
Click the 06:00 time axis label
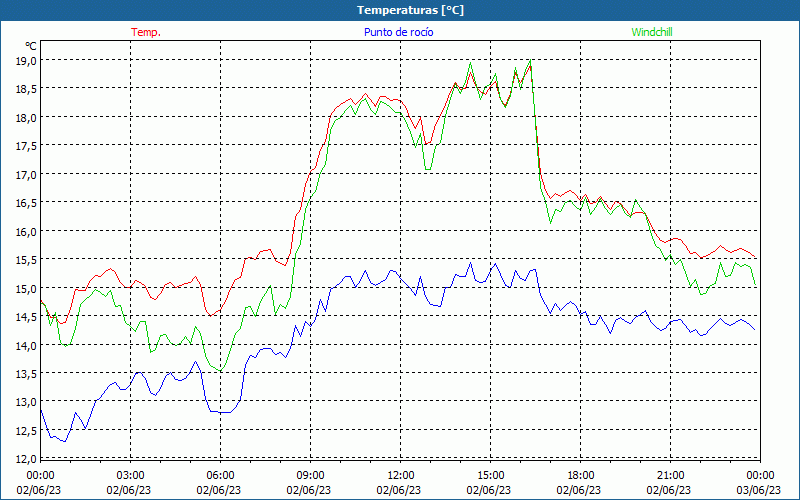pos(220,476)
